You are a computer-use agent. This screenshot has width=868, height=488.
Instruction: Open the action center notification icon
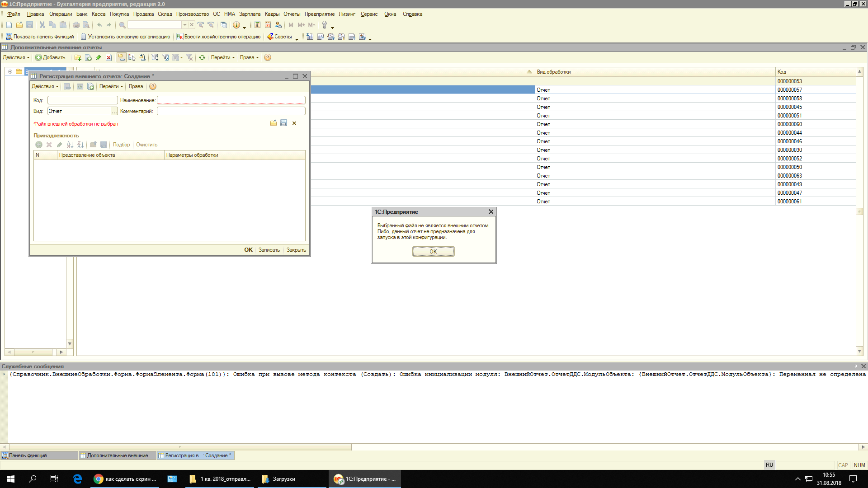tap(853, 479)
